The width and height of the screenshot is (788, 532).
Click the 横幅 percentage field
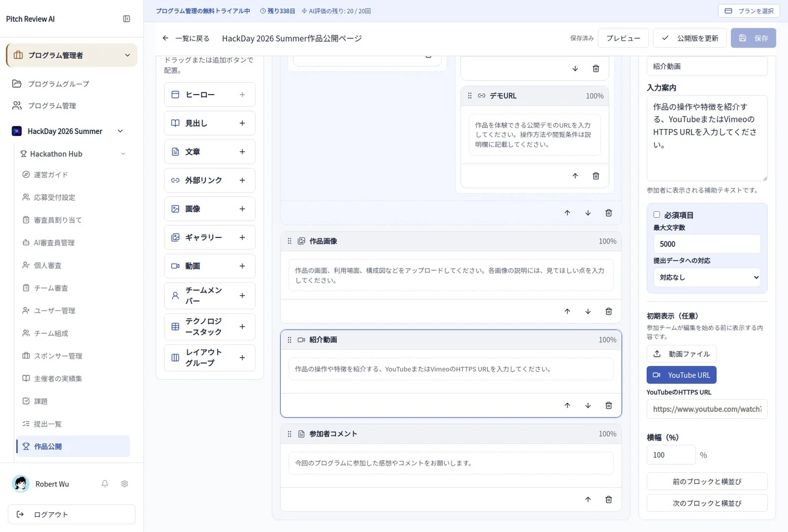click(671, 455)
